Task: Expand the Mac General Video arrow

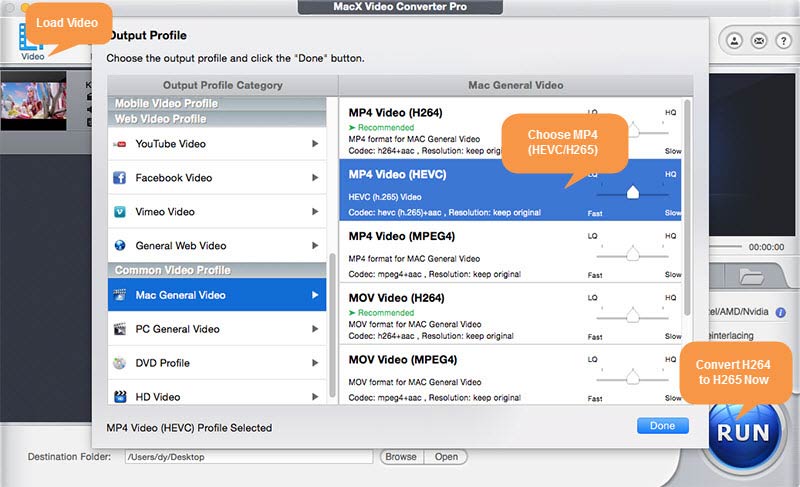Action: pyautogui.click(x=315, y=295)
